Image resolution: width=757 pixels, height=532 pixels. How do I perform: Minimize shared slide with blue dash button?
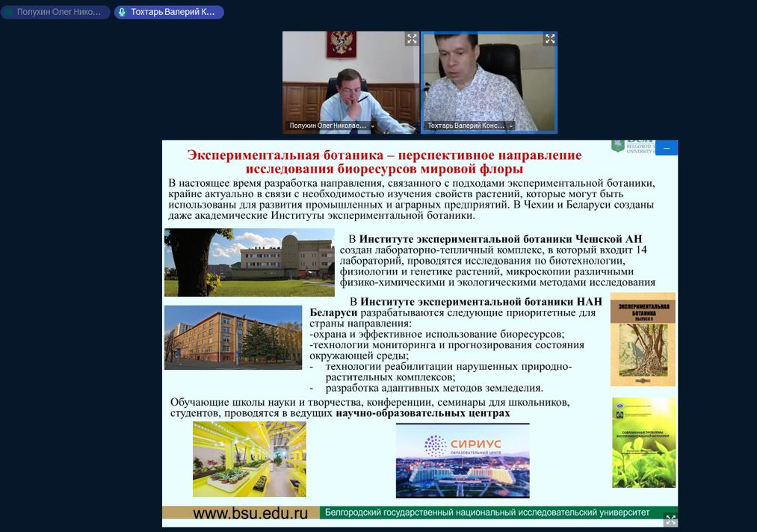click(667, 148)
